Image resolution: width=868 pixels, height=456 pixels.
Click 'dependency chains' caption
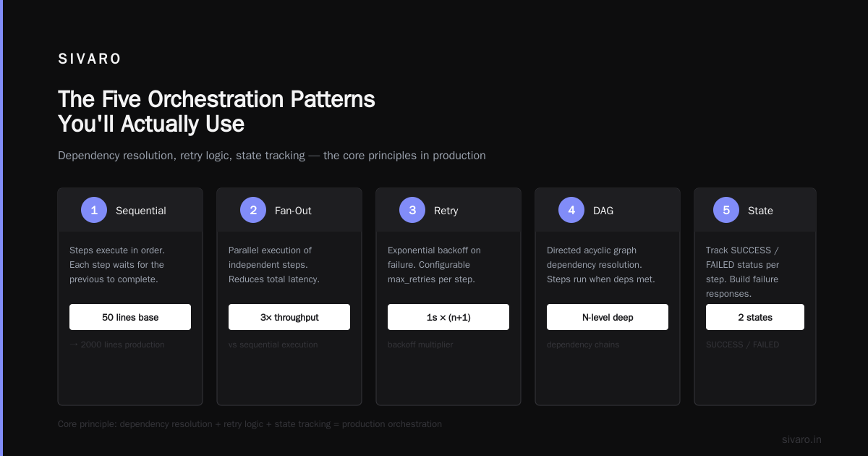click(583, 345)
